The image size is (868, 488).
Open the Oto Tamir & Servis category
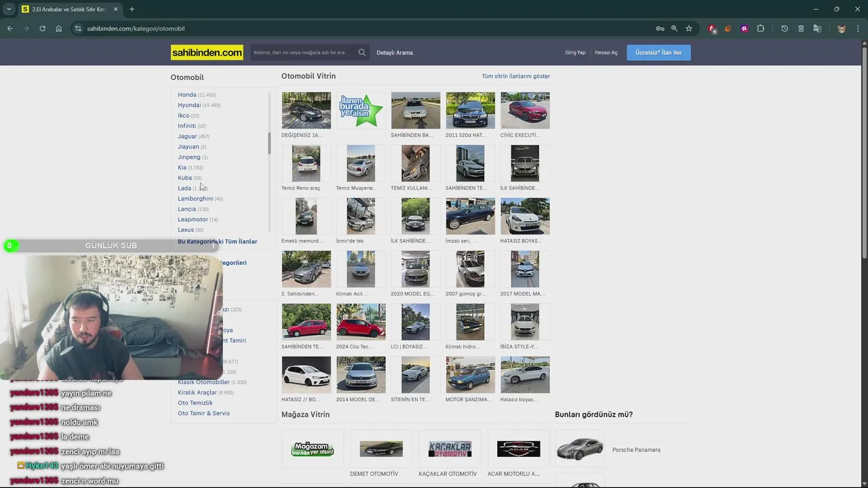point(203,413)
